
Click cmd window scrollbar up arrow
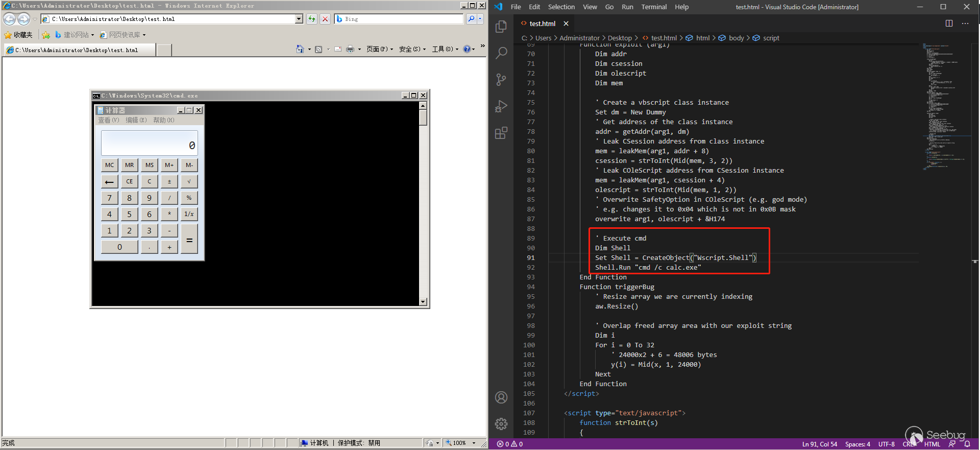click(x=423, y=105)
